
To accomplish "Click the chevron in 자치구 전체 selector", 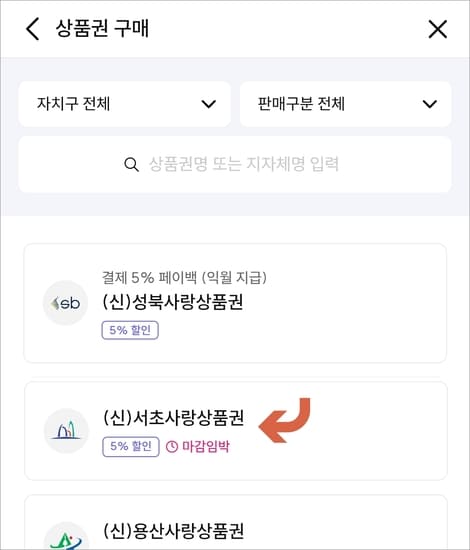I will point(209,104).
